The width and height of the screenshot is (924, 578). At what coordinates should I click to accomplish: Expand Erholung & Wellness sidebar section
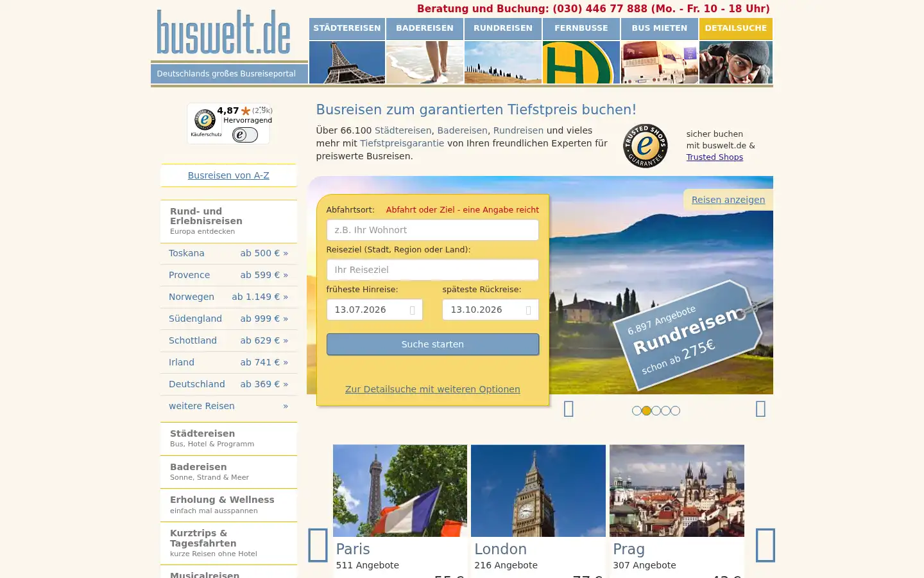pos(228,505)
